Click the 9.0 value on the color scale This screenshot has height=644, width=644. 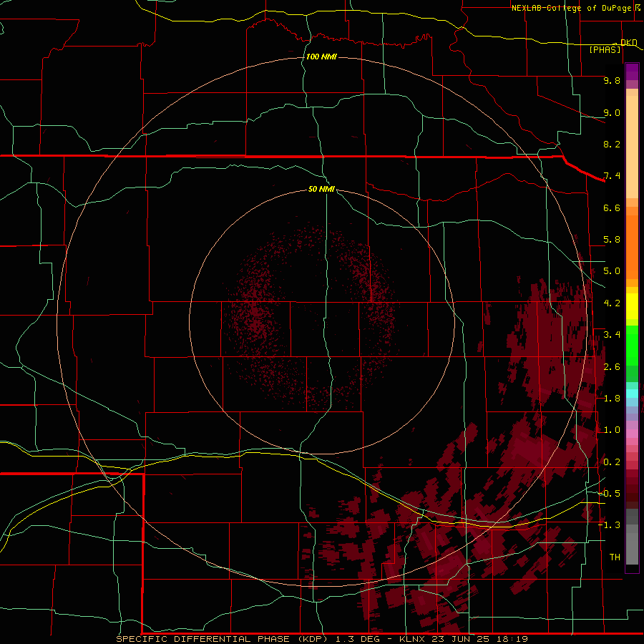[612, 112]
